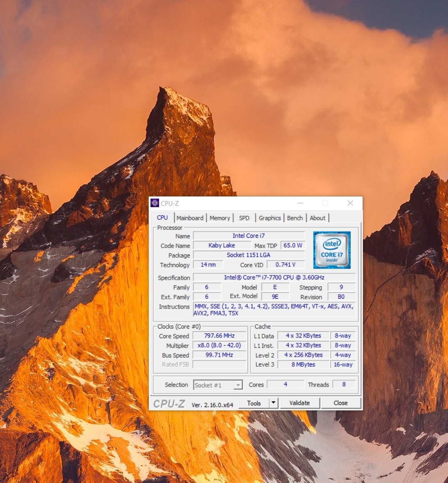Screen dimensions: 448x483
Task: Click the L1 Inst. 4 x 32 KBytes value
Action: (304, 345)
